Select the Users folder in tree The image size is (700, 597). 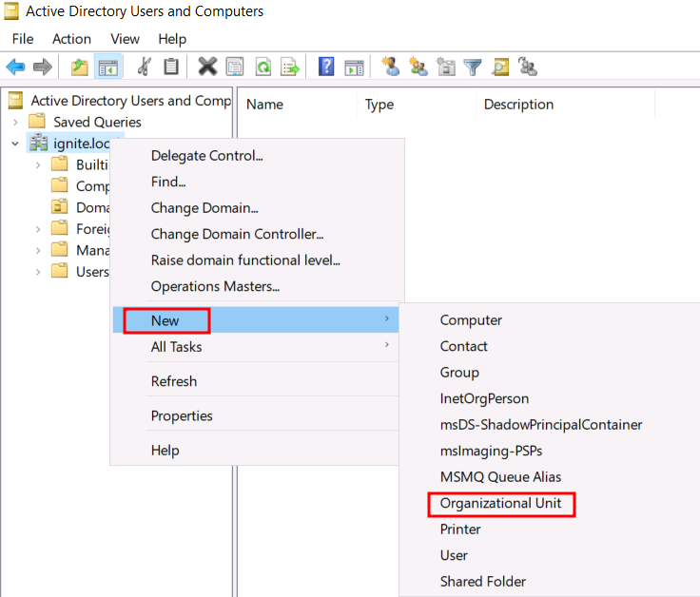coord(92,272)
